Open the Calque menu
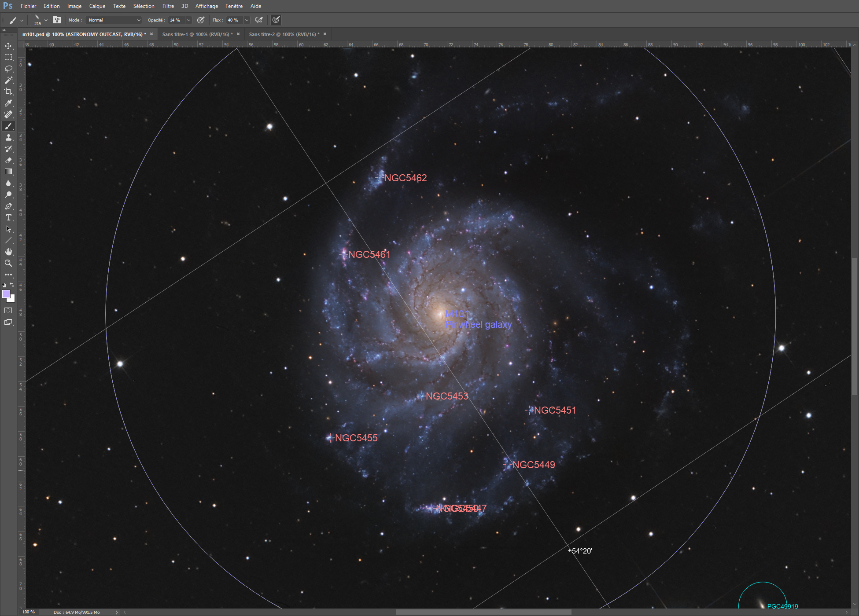859x616 pixels. point(97,6)
